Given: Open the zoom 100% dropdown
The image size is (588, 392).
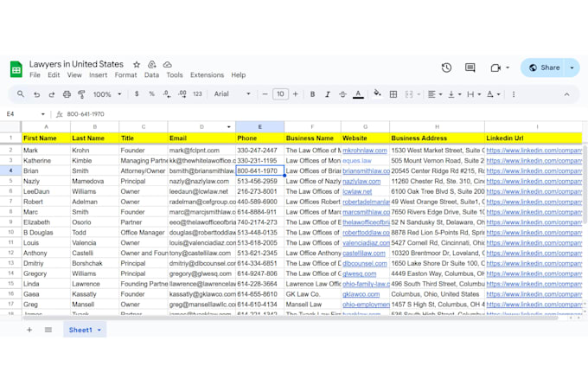Looking at the screenshot, I should point(107,94).
